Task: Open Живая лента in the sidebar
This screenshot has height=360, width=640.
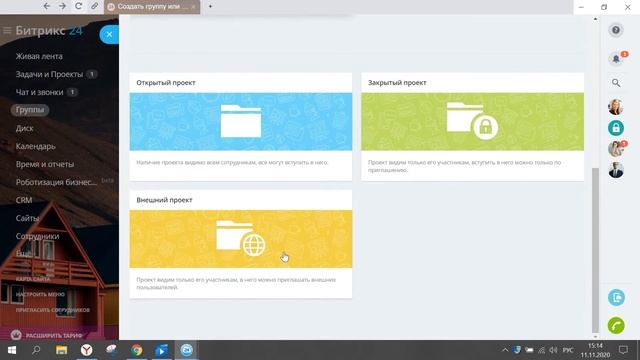Action: [x=39, y=56]
